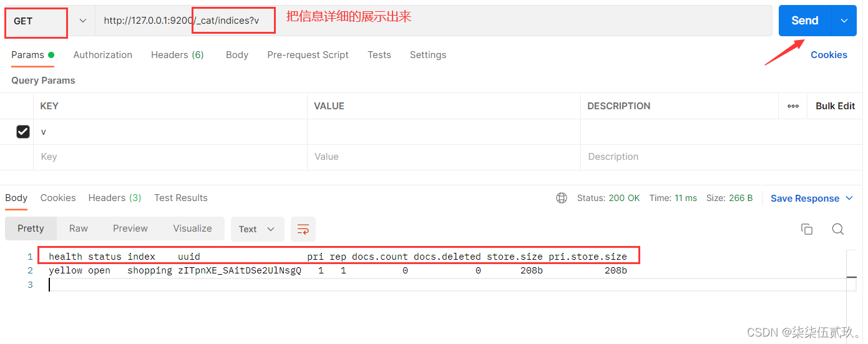Click the empty Key placeholder field
Viewport: 868px width, 344px height.
(170, 157)
